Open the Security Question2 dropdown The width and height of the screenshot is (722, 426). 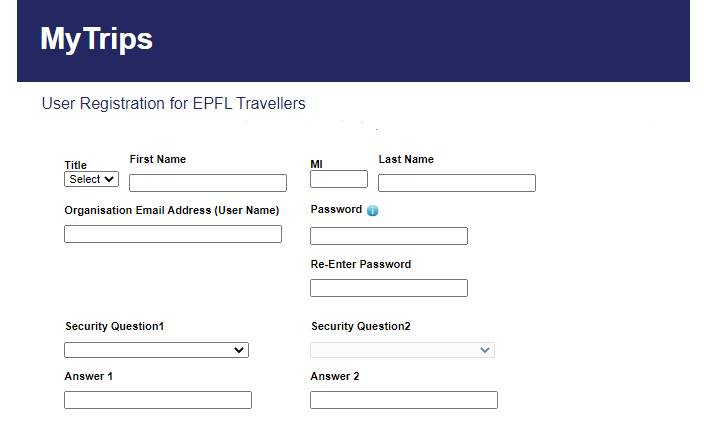[402, 350]
